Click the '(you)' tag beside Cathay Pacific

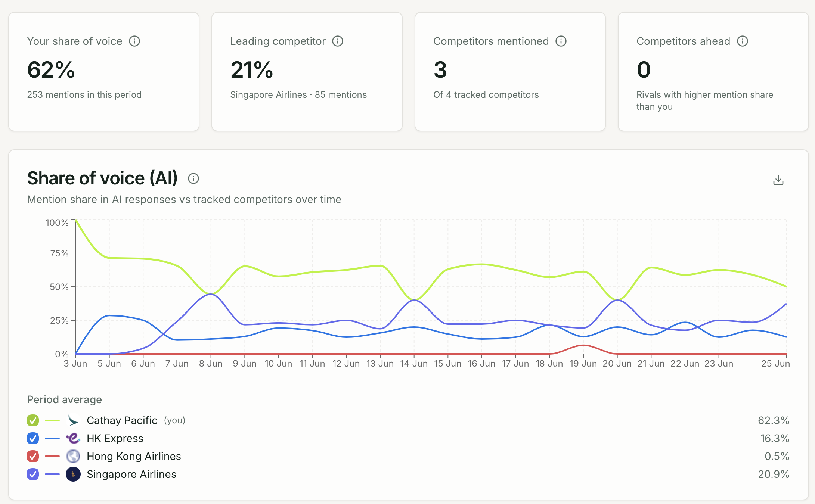[x=174, y=420]
